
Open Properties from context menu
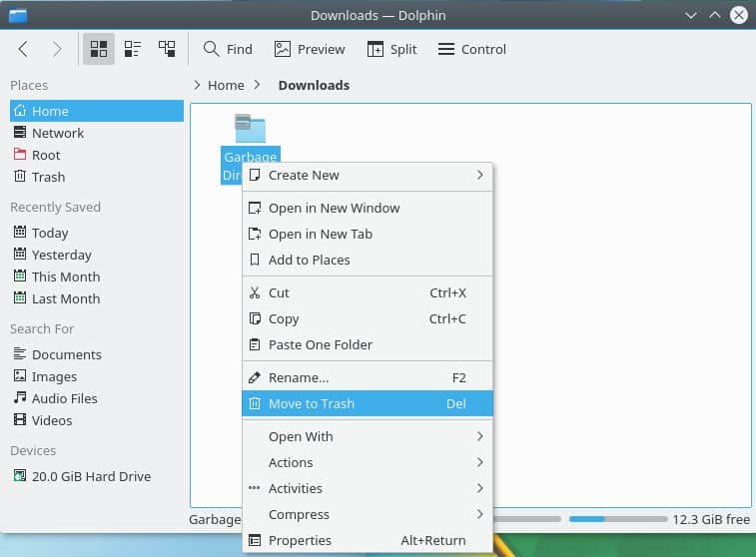pyautogui.click(x=368, y=540)
